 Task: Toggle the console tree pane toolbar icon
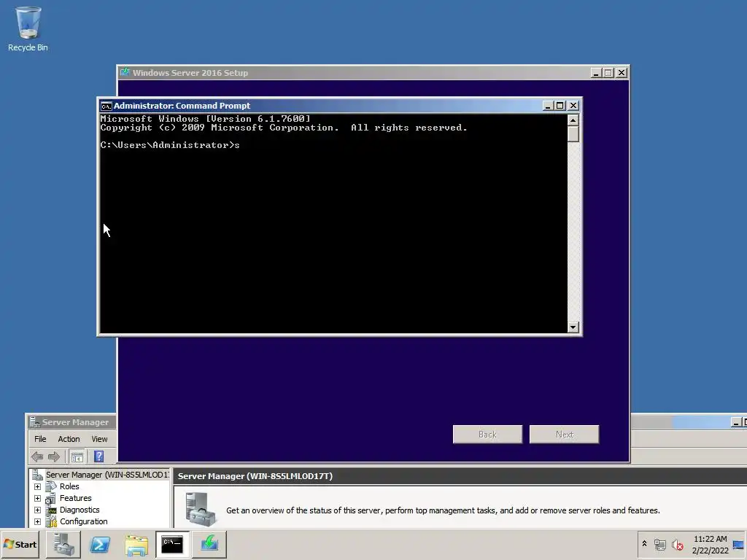(77, 456)
